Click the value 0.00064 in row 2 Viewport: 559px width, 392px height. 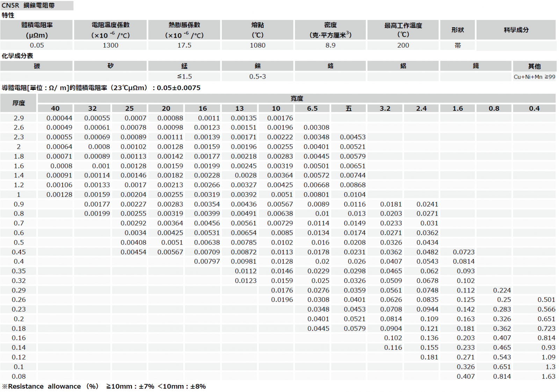(x=59, y=147)
